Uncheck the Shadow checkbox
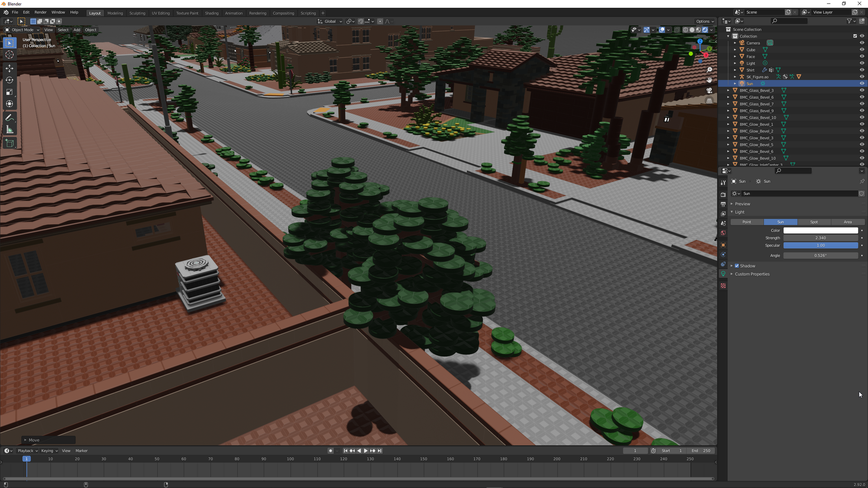 (x=736, y=266)
